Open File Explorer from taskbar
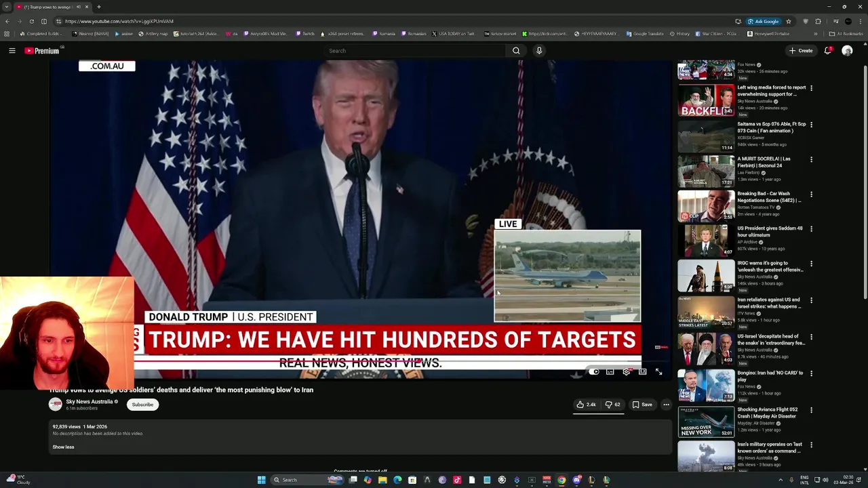 point(382,480)
